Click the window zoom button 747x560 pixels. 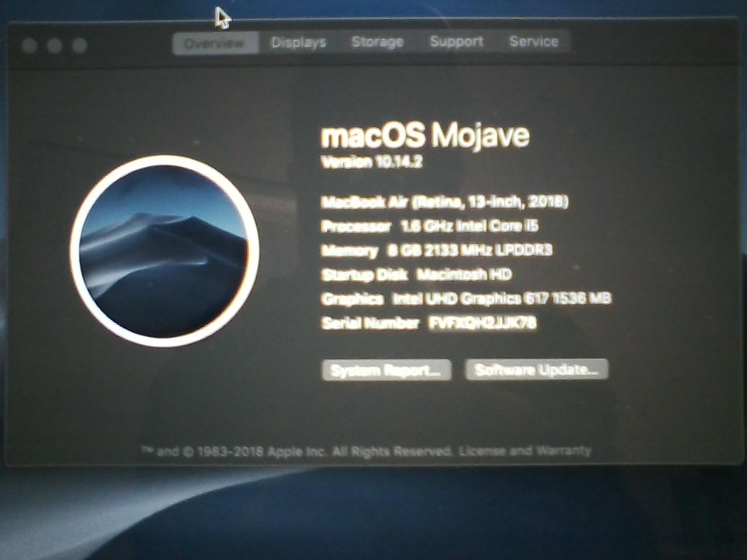click(79, 45)
